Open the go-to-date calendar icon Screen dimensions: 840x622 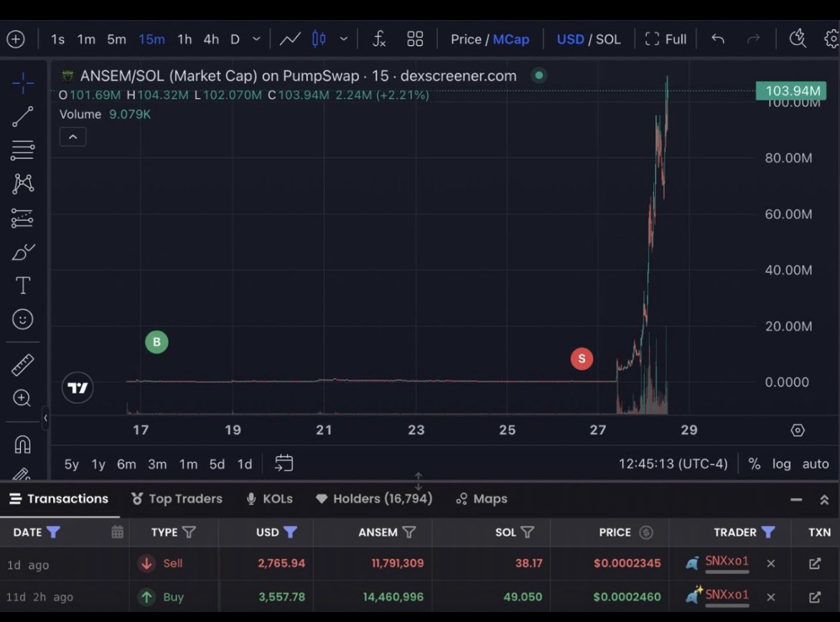[x=284, y=463]
